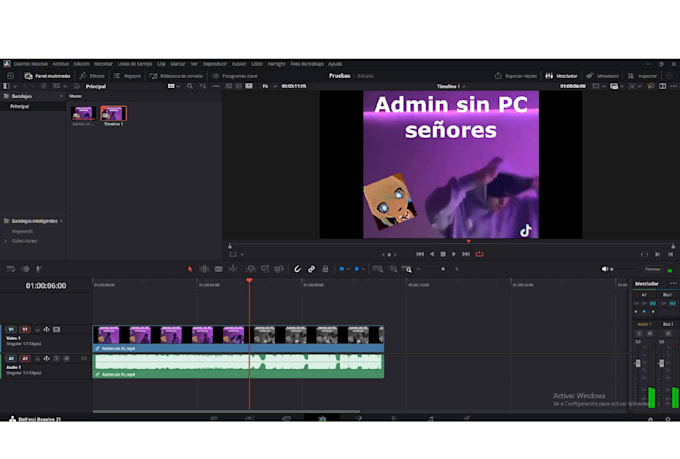The image size is (680, 459).
Task: Select the red arrow Selection mode tool
Action: pos(190,269)
